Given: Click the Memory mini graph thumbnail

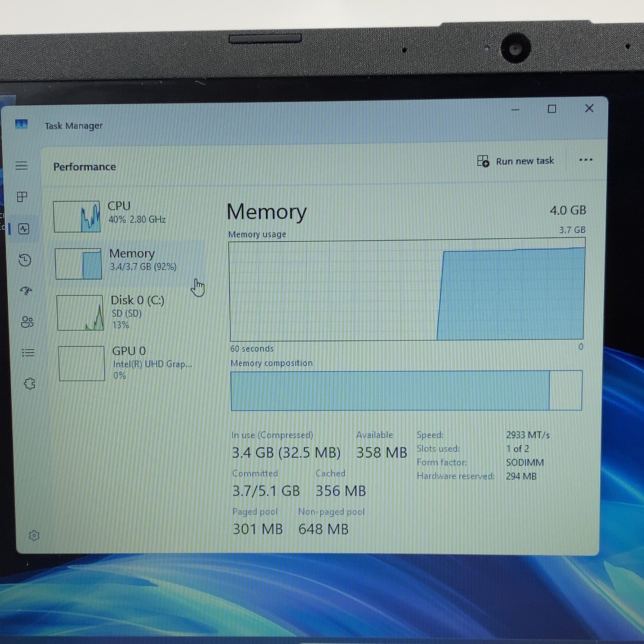Looking at the screenshot, I should [x=78, y=264].
